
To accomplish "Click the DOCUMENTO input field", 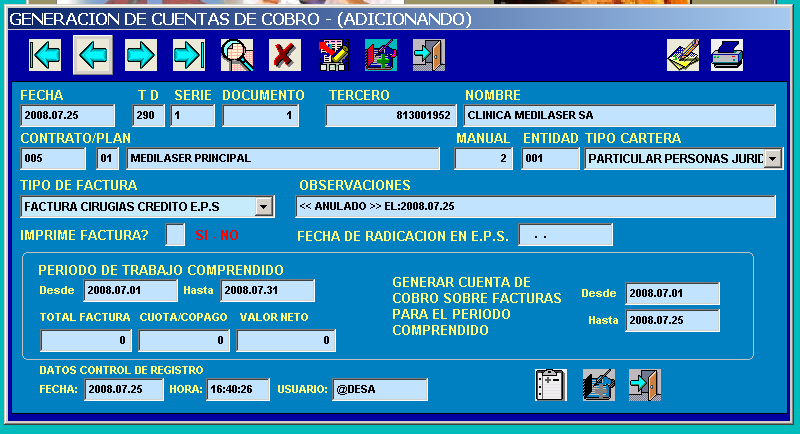I will 260,115.
